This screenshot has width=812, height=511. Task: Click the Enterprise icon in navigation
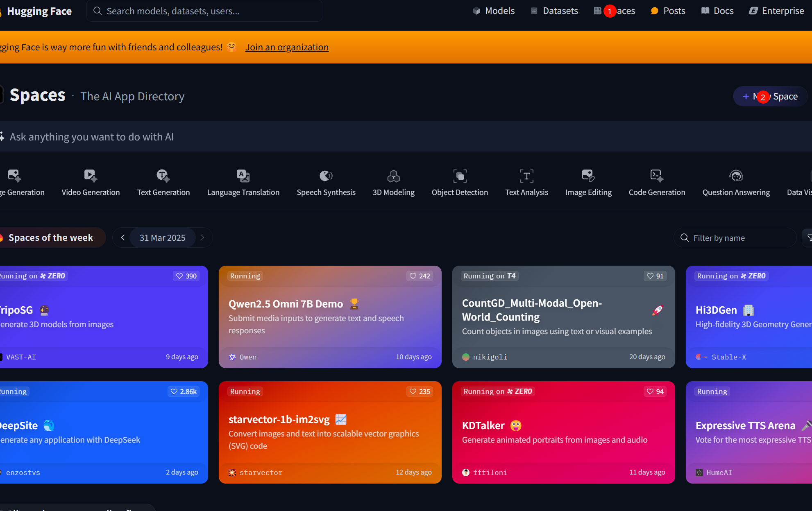coord(753,11)
